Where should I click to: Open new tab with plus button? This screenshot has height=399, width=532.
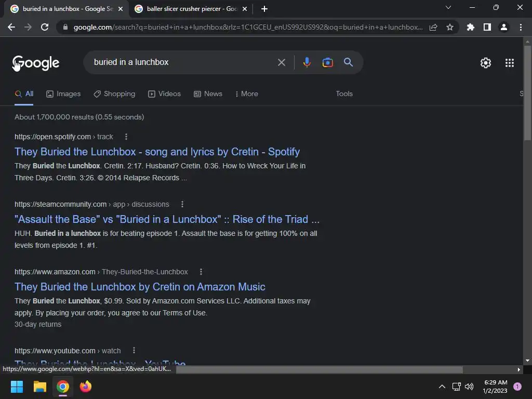click(264, 9)
